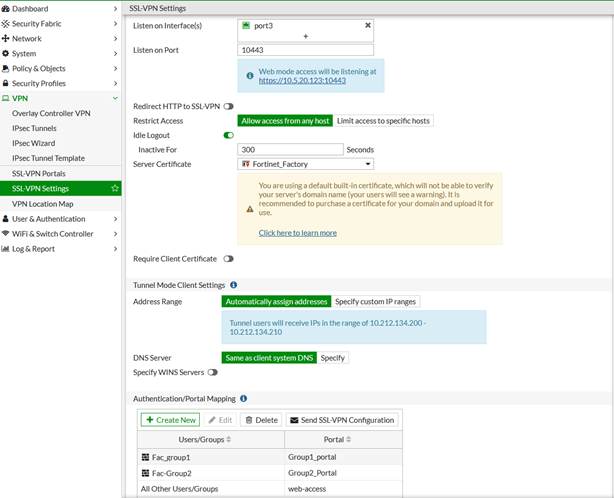
Task: Enable Redirect HTTP to SSL-VPN toggle
Action: point(229,106)
